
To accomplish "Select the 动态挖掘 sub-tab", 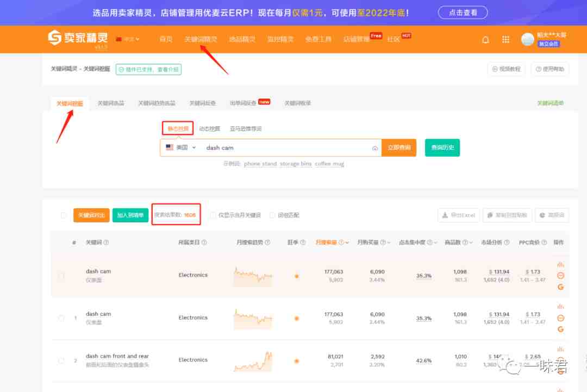I will pos(210,128).
